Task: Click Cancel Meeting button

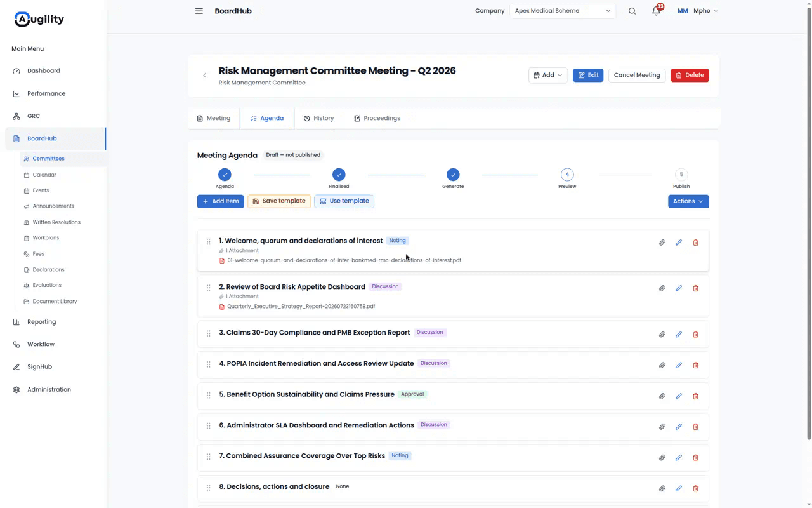Action: coord(637,75)
